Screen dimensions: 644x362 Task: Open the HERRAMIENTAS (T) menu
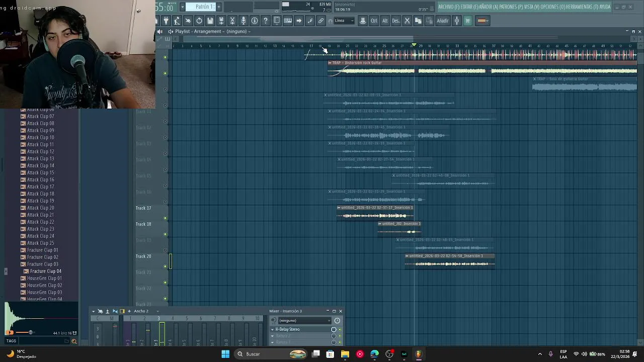pos(582,7)
